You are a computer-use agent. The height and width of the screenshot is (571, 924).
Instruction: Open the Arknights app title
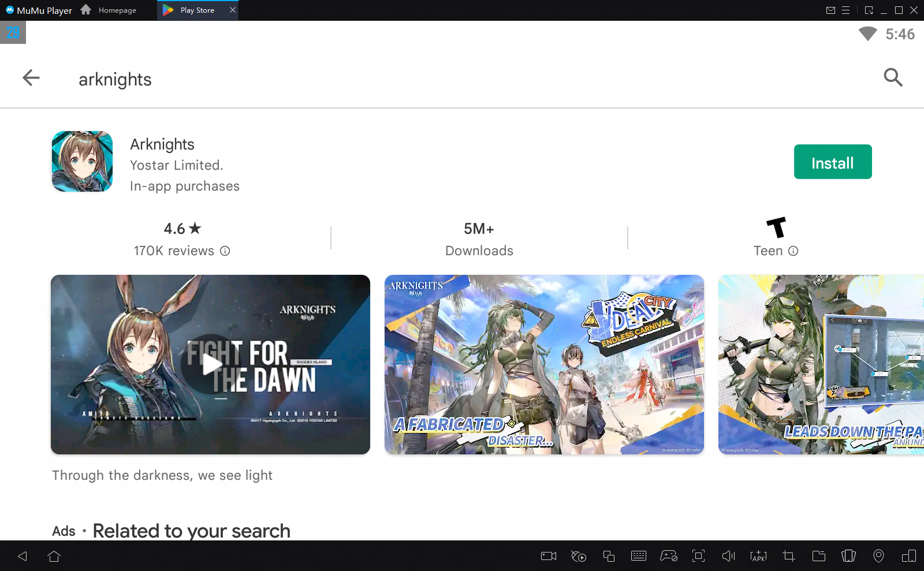(162, 144)
